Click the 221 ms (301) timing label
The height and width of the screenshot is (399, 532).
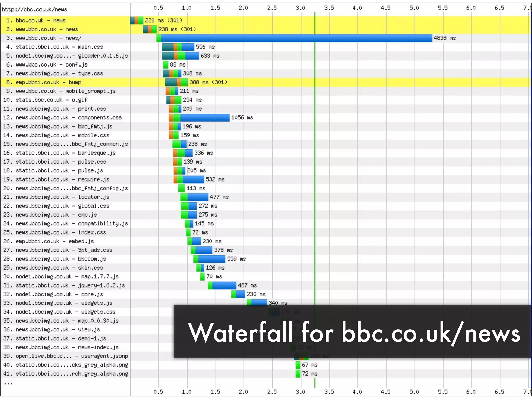coord(164,20)
